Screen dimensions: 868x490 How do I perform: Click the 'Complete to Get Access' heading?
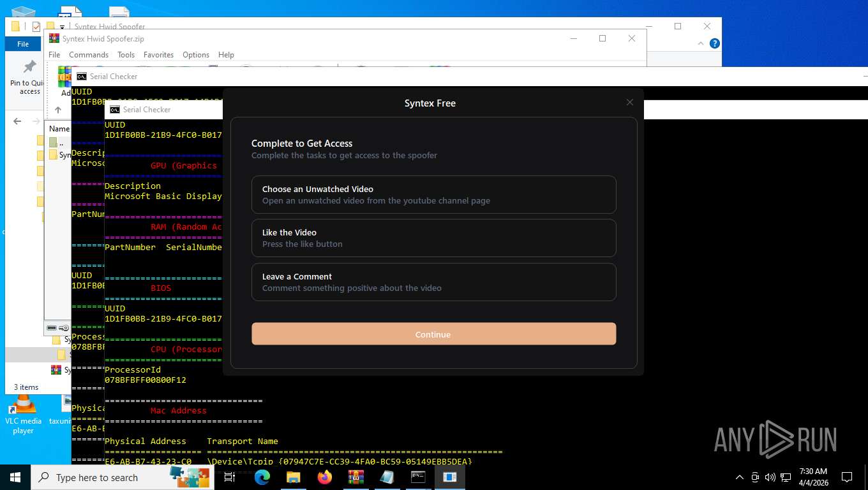(302, 144)
